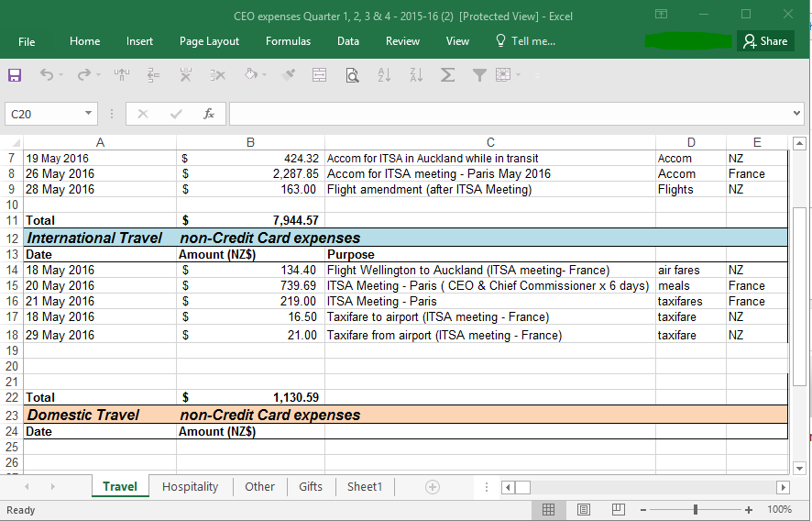Screen dimensions: 812x521
Task: Open the Redo history dropdown arrow
Action: (x=98, y=76)
